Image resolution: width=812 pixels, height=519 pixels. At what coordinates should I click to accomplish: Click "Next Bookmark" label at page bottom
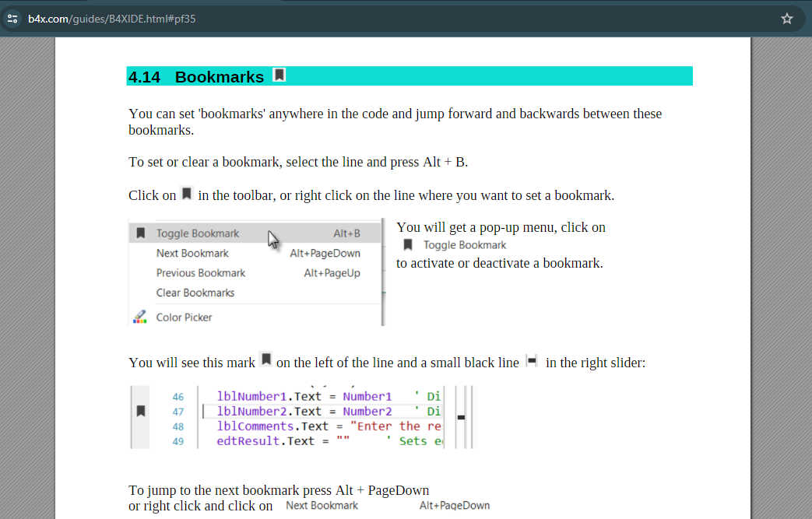click(x=322, y=506)
